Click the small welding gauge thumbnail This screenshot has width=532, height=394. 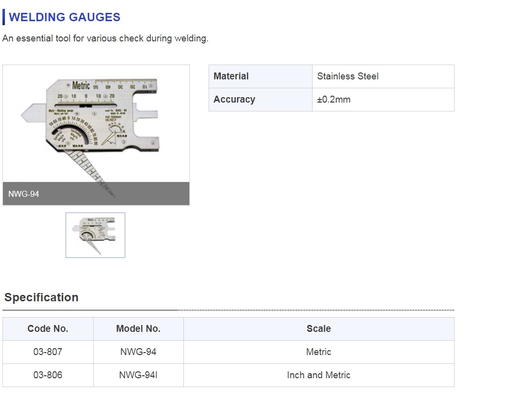(95, 235)
